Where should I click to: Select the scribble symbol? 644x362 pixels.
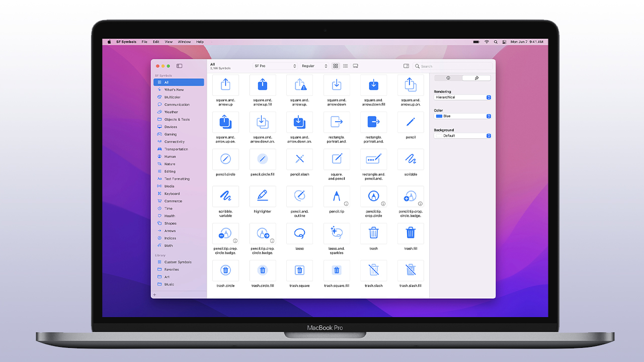coord(411,159)
